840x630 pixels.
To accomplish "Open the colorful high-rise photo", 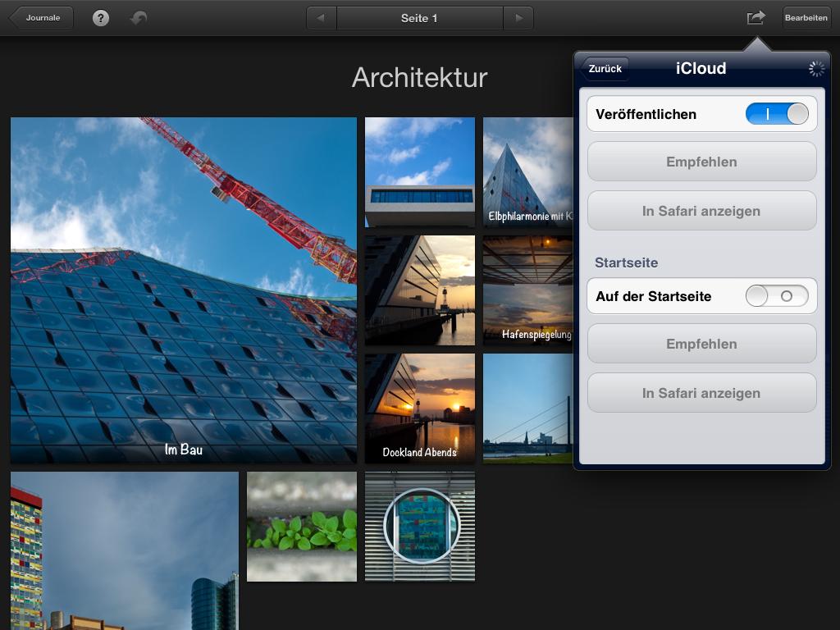I will pyautogui.click(x=125, y=550).
